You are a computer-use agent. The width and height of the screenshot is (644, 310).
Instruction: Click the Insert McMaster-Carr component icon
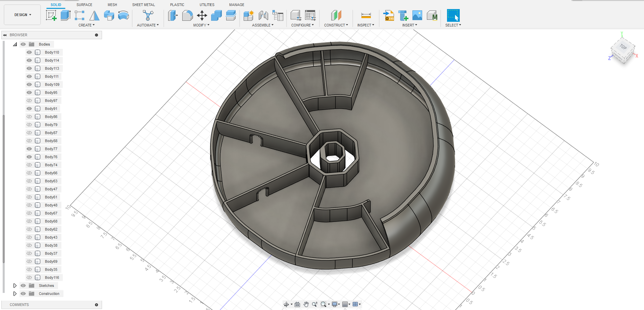pyautogui.click(x=432, y=15)
